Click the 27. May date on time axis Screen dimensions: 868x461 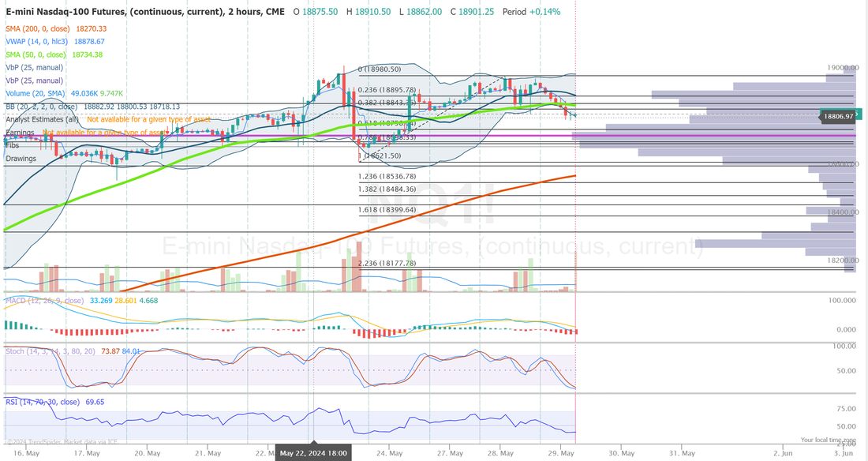point(450,453)
